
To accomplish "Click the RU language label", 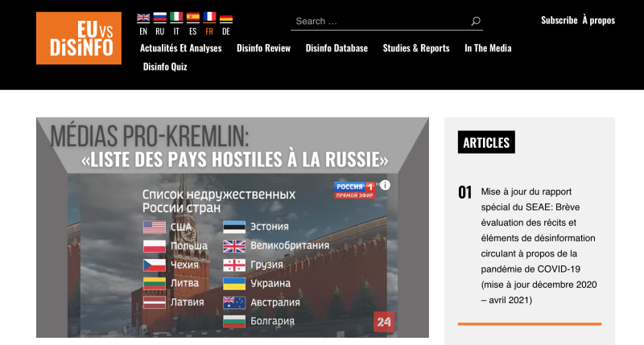I will 159,31.
